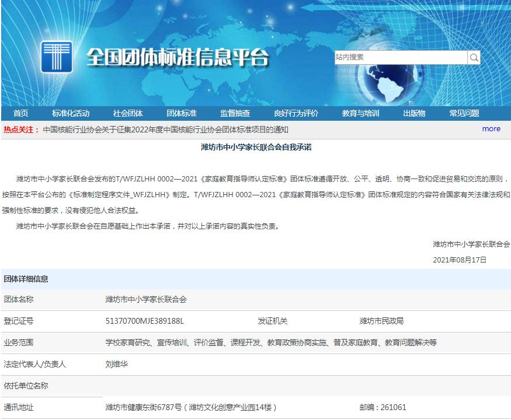The image size is (511, 420).
Task: Click the 热点关注 label
Action: [x=20, y=129]
